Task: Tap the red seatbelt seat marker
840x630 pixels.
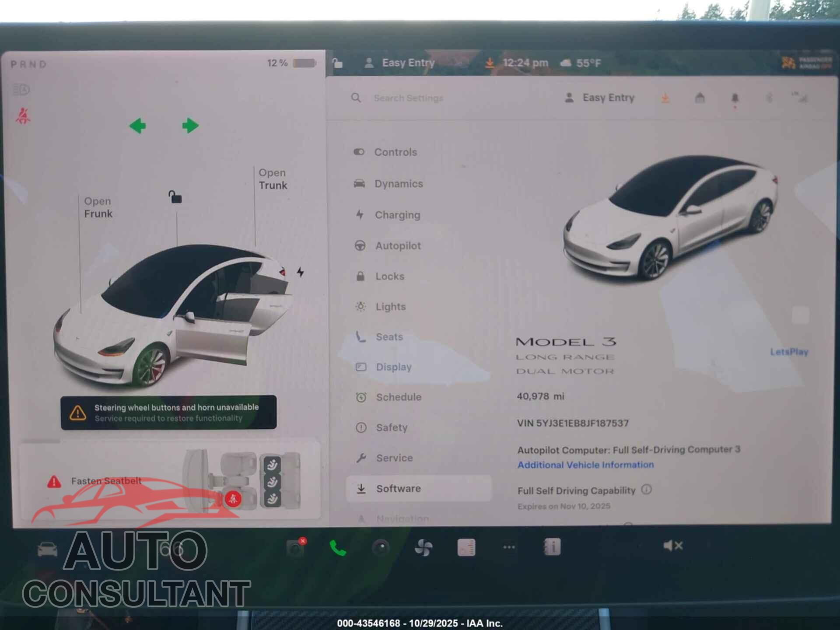Action: tap(233, 499)
